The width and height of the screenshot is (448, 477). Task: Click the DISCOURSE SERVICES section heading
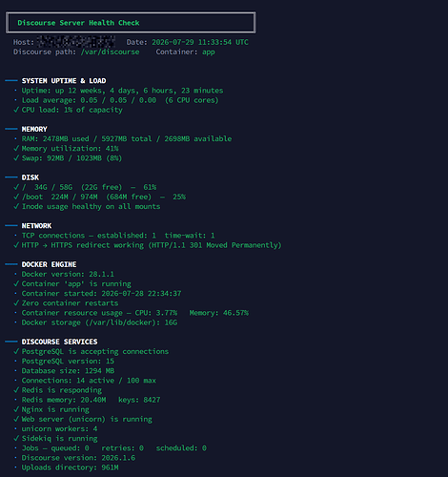(x=59, y=342)
